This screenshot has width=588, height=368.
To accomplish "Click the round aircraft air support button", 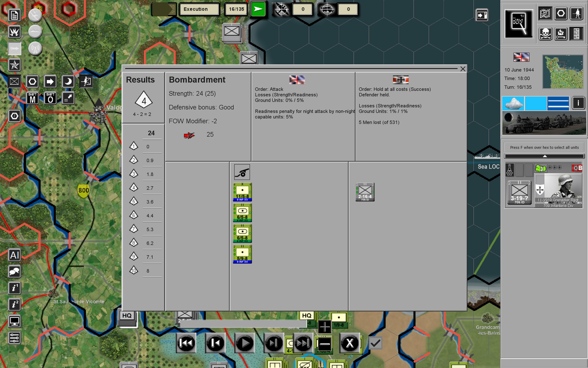I will tap(35, 15).
